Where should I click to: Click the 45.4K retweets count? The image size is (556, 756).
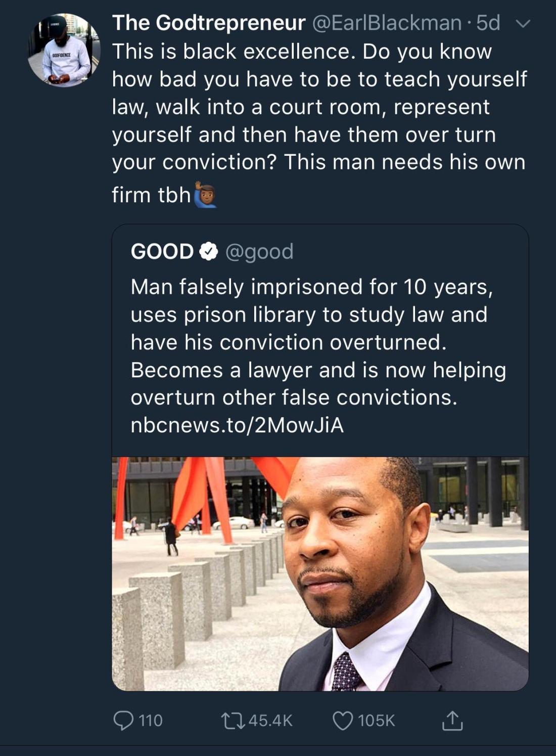pos(270,721)
